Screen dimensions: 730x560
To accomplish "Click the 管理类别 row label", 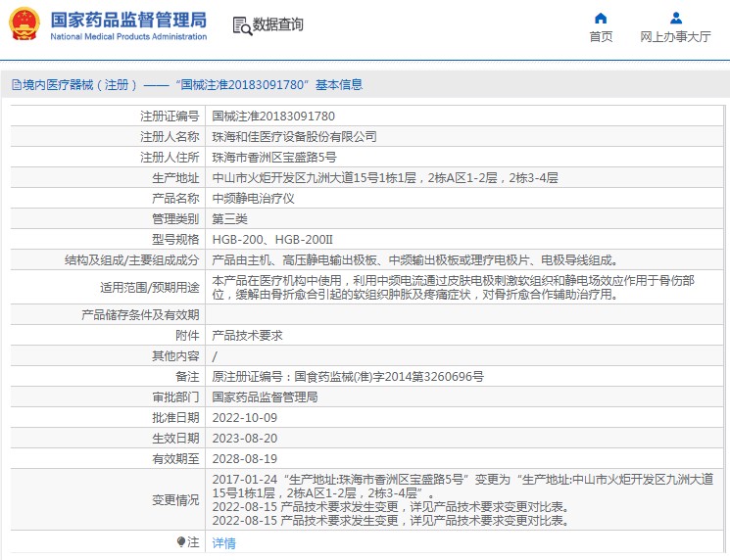I will tap(175, 219).
